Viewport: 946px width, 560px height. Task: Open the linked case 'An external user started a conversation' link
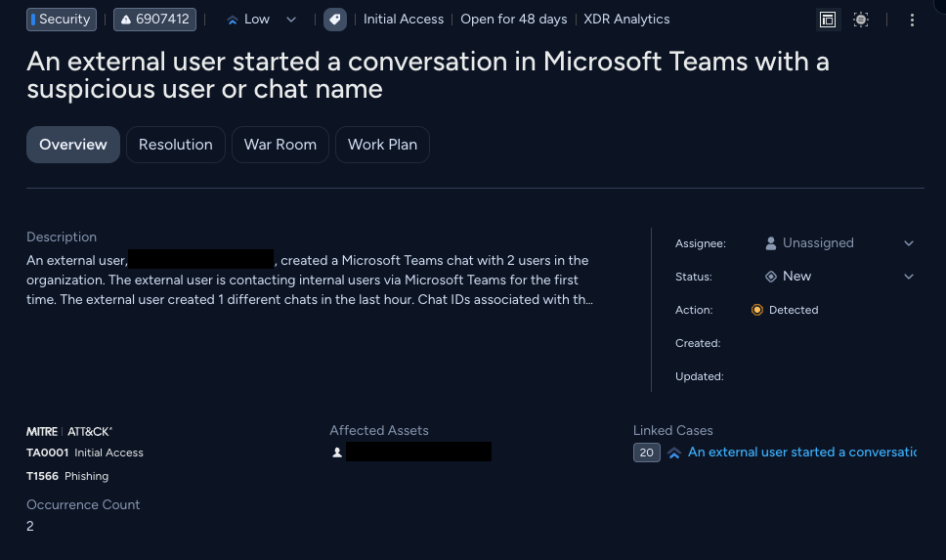[x=802, y=452]
